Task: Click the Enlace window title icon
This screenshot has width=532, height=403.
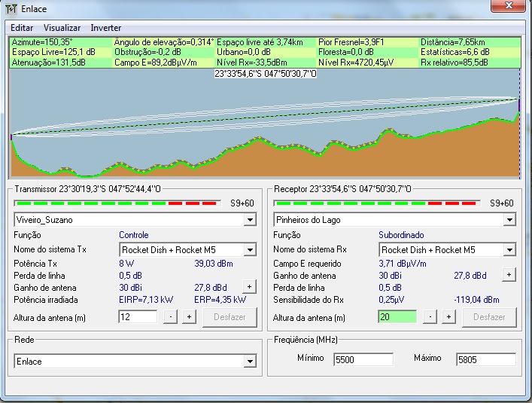Action: pos(11,8)
